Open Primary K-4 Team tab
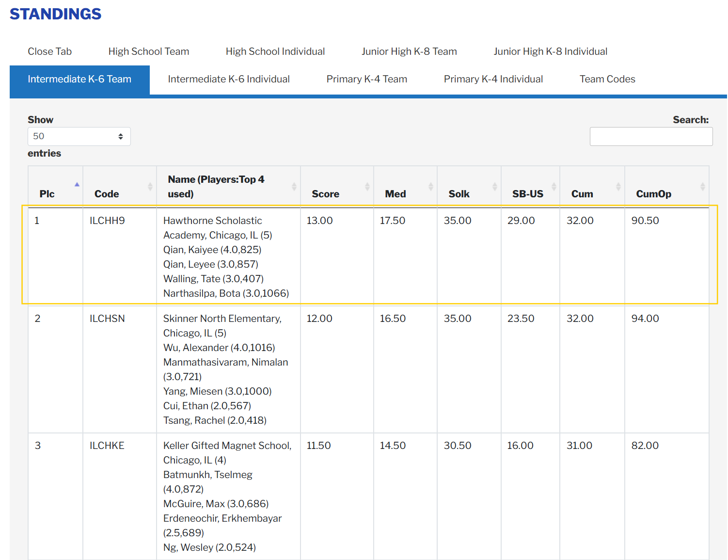This screenshot has height=560, width=728. pos(366,79)
